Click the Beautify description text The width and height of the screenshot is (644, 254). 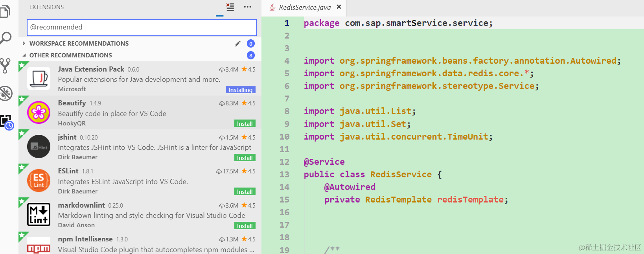[112, 114]
